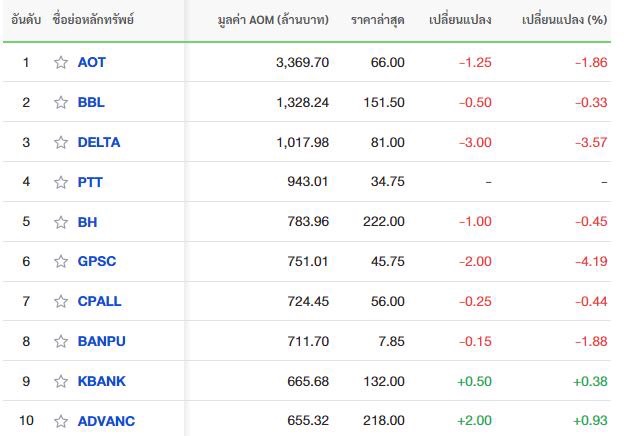The width and height of the screenshot is (633, 436).
Task: Click the star beside CPALL
Action: click(61, 302)
